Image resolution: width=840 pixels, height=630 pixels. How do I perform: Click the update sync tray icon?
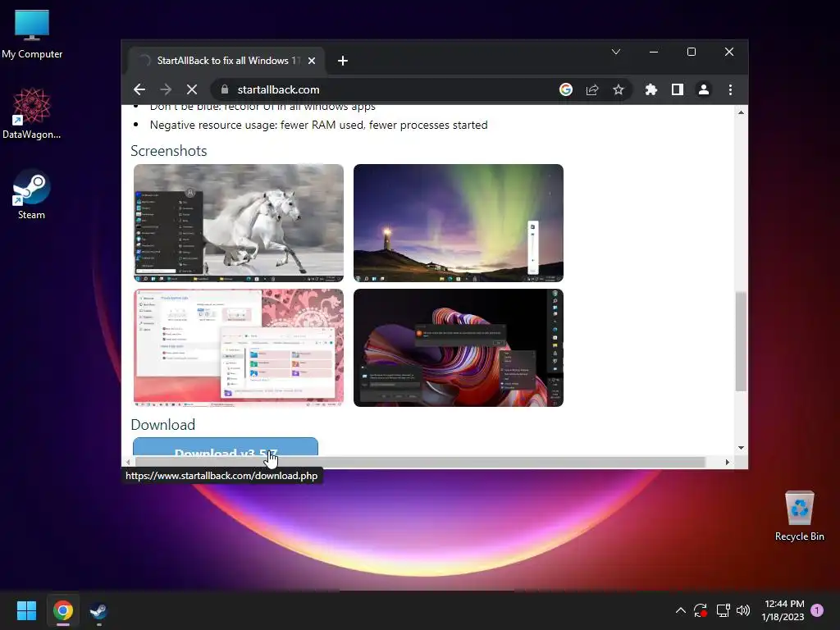pos(701,609)
